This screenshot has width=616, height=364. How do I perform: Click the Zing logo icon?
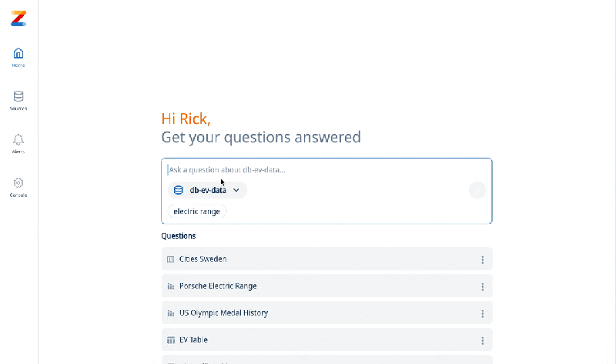(18, 18)
